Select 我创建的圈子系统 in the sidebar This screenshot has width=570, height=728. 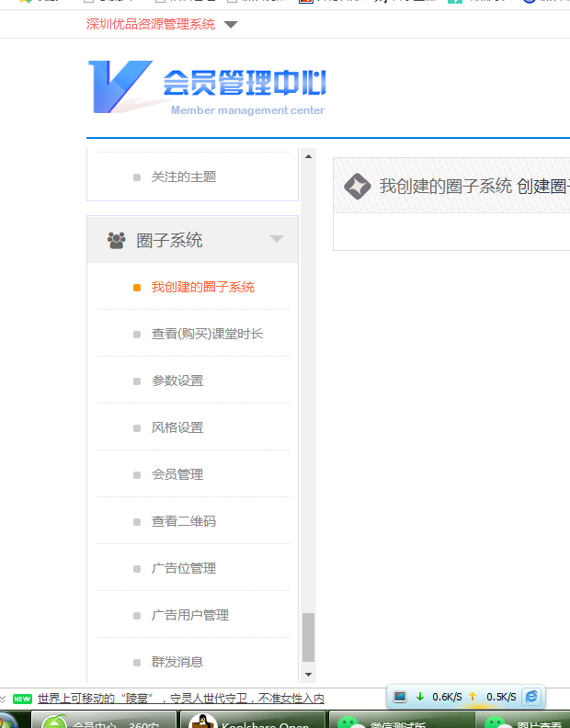[x=202, y=288]
